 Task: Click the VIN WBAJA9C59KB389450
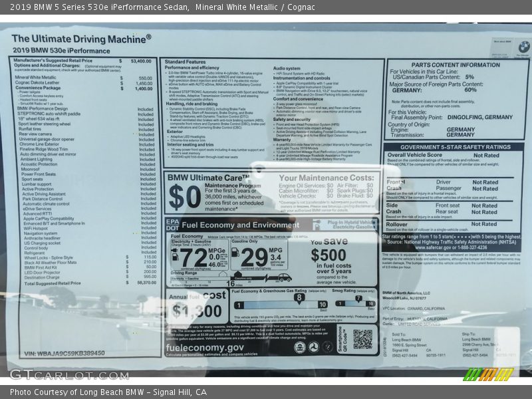coord(65,353)
